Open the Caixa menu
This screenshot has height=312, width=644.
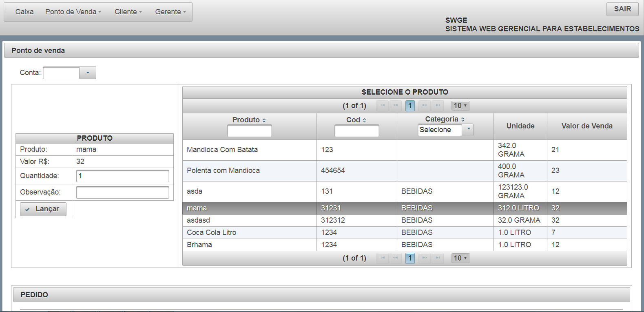tap(24, 12)
